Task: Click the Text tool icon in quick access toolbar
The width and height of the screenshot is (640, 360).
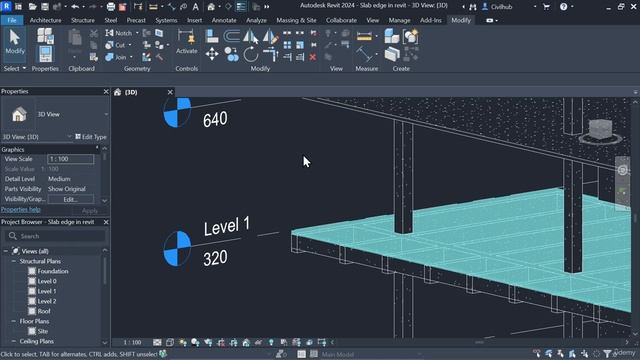Action: [196, 7]
